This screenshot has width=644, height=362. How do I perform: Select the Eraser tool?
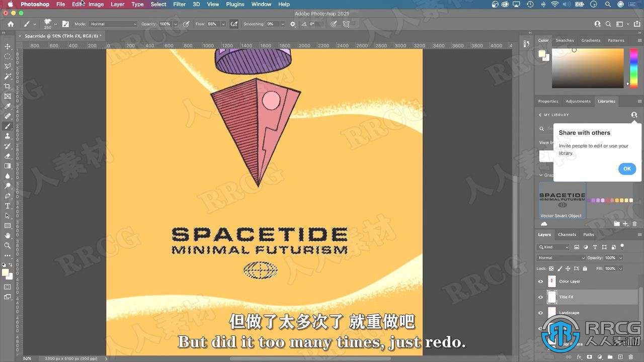[8, 156]
